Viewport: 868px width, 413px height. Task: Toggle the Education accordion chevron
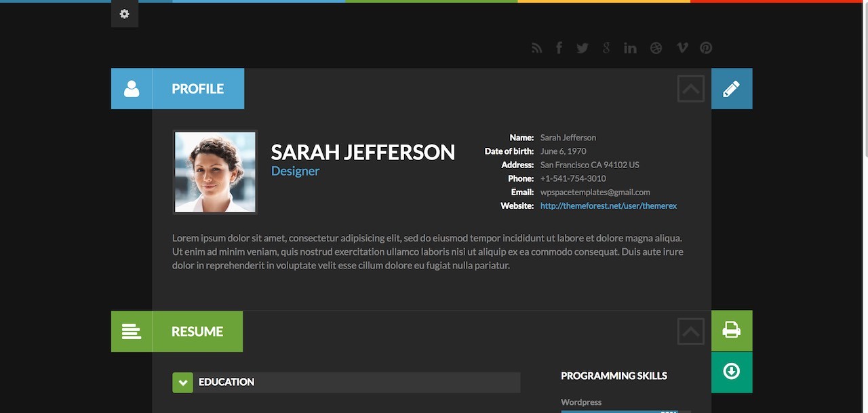click(x=182, y=382)
